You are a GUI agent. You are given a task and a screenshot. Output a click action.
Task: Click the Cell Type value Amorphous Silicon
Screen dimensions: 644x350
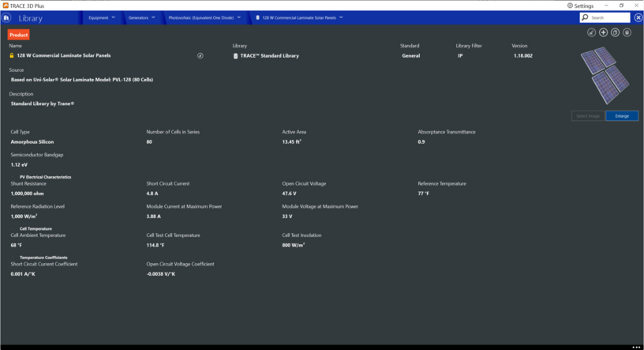coord(32,142)
